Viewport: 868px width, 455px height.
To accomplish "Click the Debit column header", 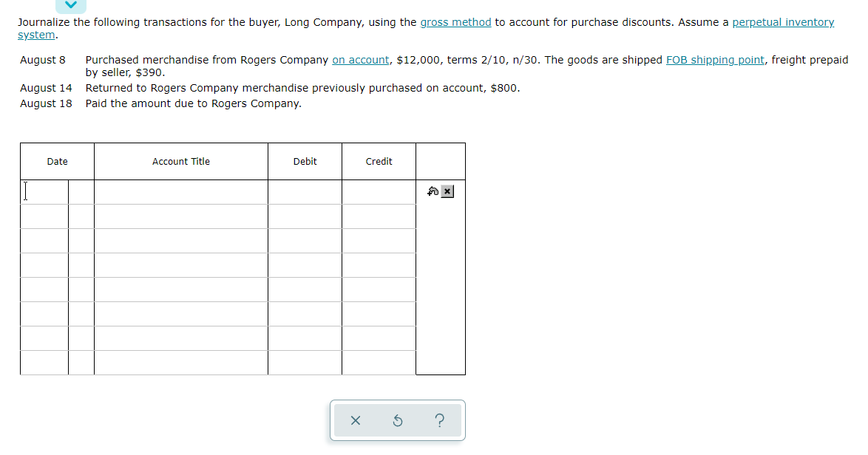I will [x=304, y=161].
